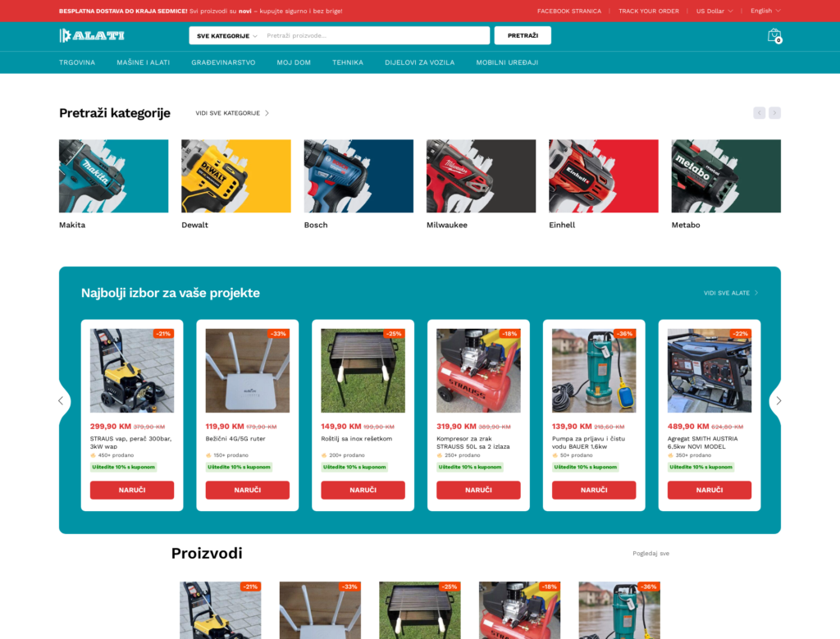840x639 pixels.
Task: Click NARUČI for Kompresor STRAUSS 50L
Action: pyautogui.click(x=478, y=490)
